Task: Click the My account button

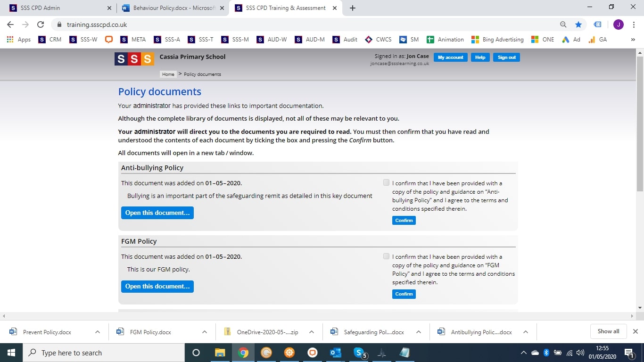Action: tap(450, 58)
